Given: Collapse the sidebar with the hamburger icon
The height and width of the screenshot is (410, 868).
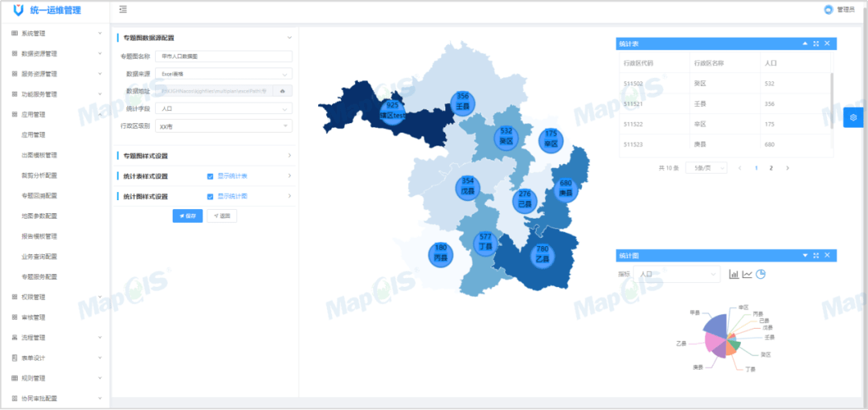Looking at the screenshot, I should pos(123,10).
